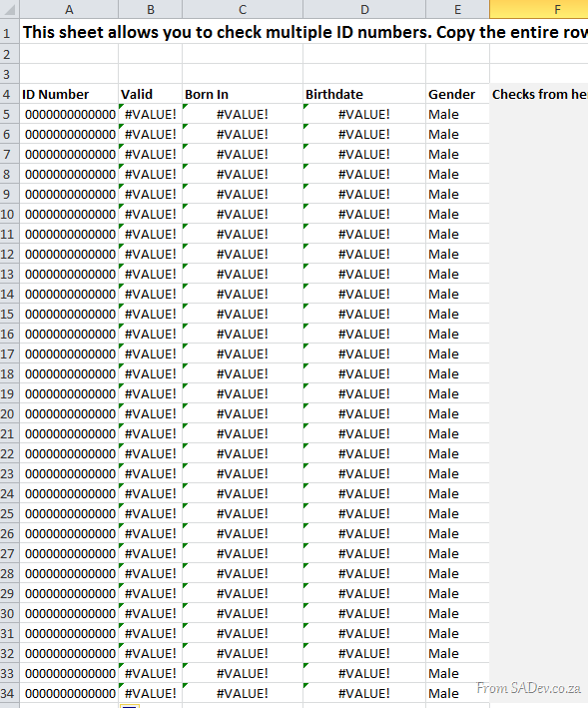Click the Birthdate header cell
This screenshot has width=588, height=708.
pyautogui.click(x=364, y=94)
